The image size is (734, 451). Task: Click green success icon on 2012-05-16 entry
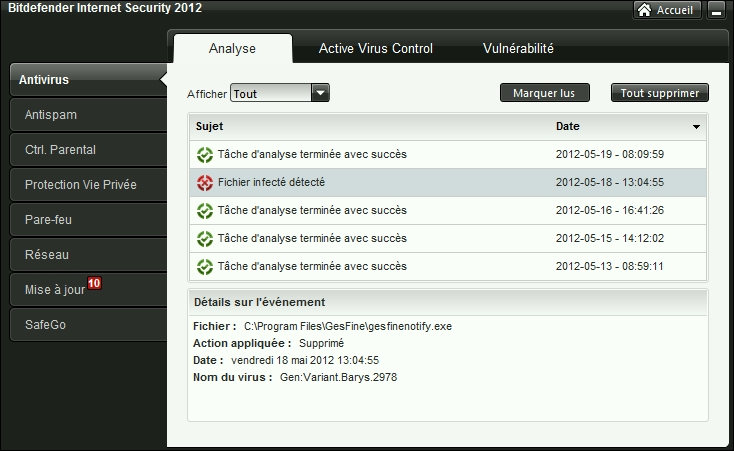pos(204,211)
